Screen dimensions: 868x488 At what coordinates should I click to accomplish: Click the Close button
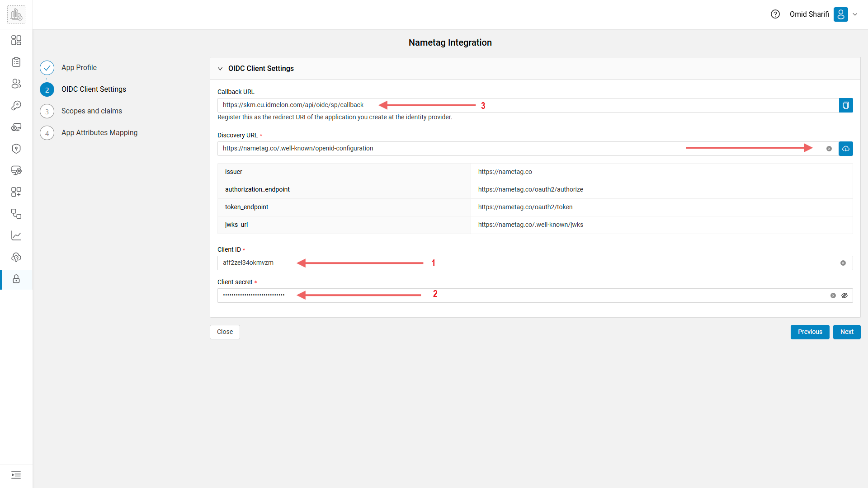pos(225,332)
